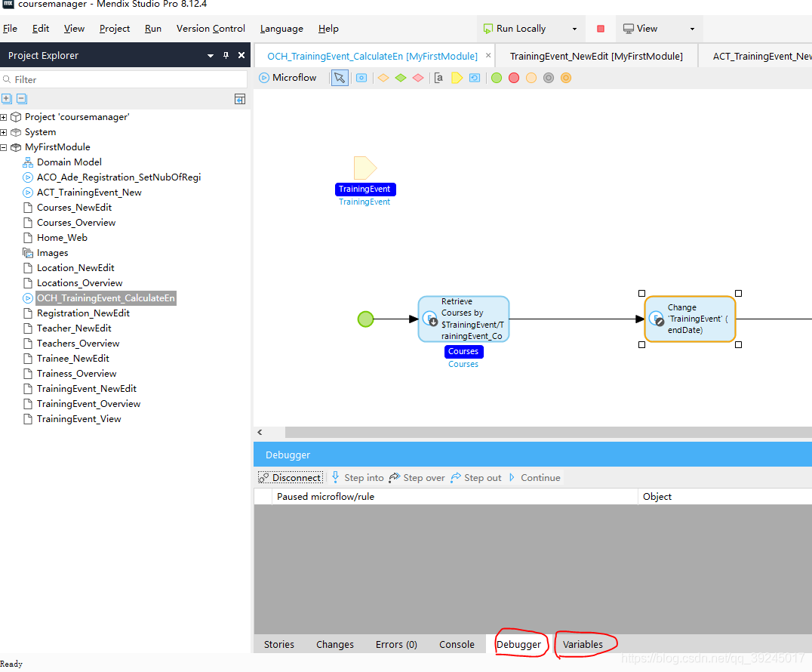Open Domain Model in Project Explorer
Image resolution: width=812 pixels, height=672 pixels.
(x=69, y=162)
